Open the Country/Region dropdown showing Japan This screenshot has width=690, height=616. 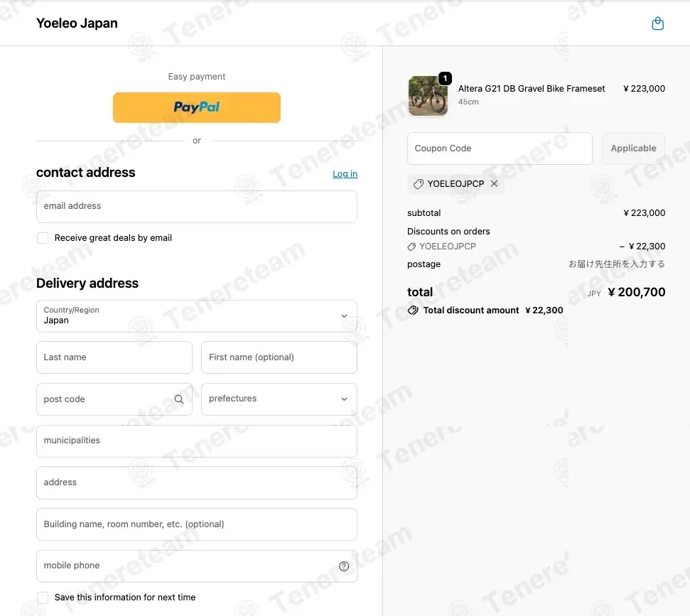[197, 316]
